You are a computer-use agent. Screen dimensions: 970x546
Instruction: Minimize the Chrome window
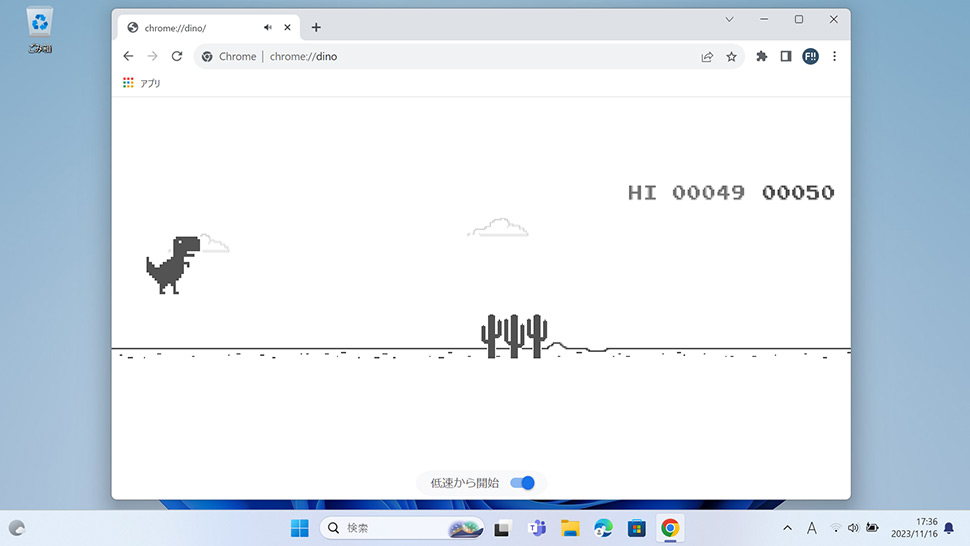tap(764, 19)
